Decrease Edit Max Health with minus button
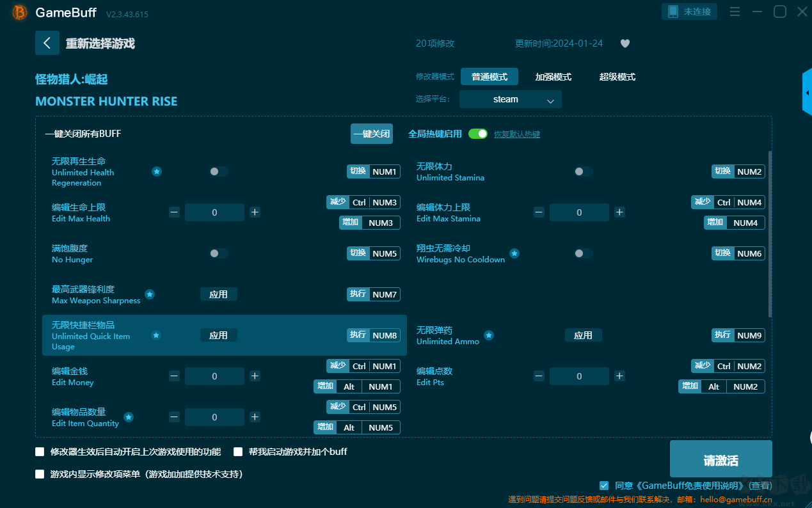The width and height of the screenshot is (812, 508). [x=174, y=212]
